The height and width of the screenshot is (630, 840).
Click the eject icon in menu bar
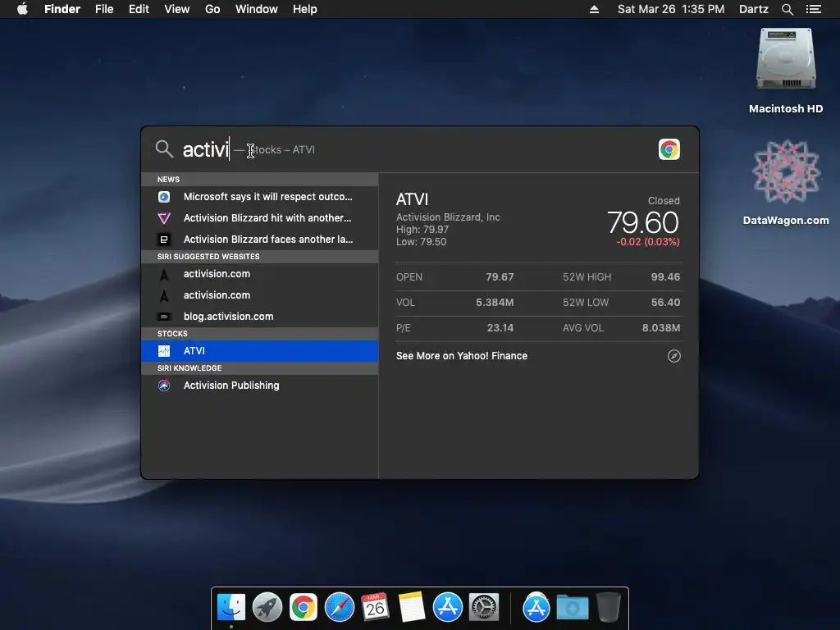pyautogui.click(x=594, y=9)
